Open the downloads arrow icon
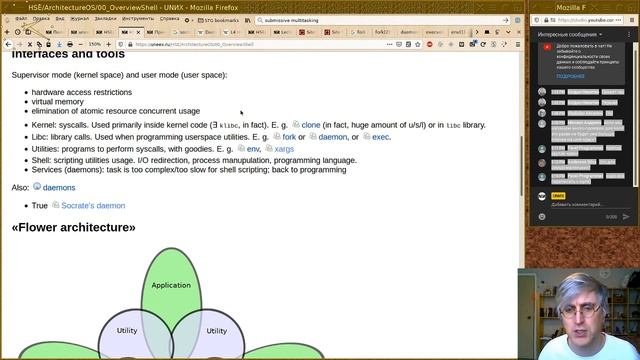 coord(59,44)
